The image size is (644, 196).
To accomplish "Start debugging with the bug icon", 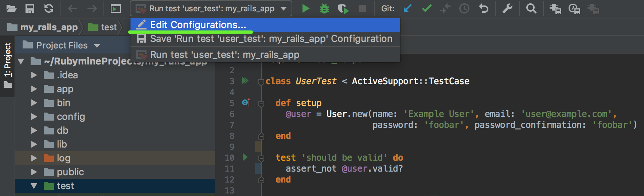I will (324, 8).
